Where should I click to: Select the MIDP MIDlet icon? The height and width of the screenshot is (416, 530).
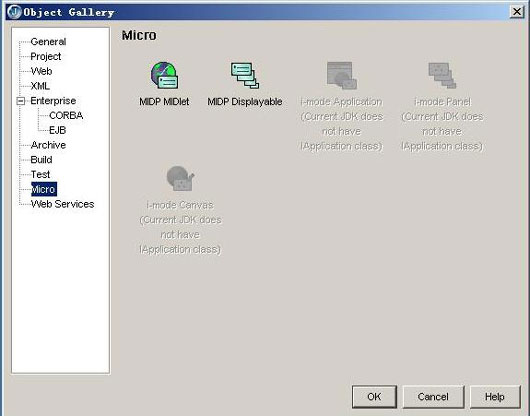[x=164, y=75]
